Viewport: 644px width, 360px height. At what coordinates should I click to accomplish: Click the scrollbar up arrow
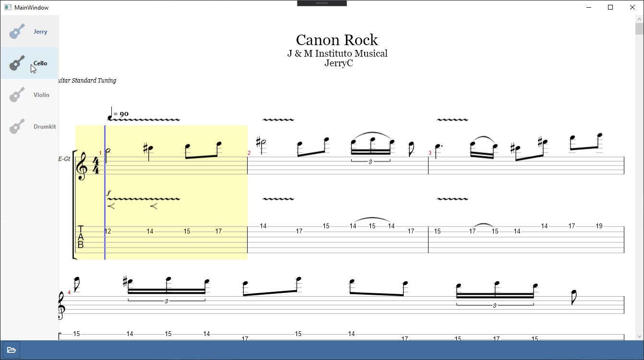tap(639, 19)
